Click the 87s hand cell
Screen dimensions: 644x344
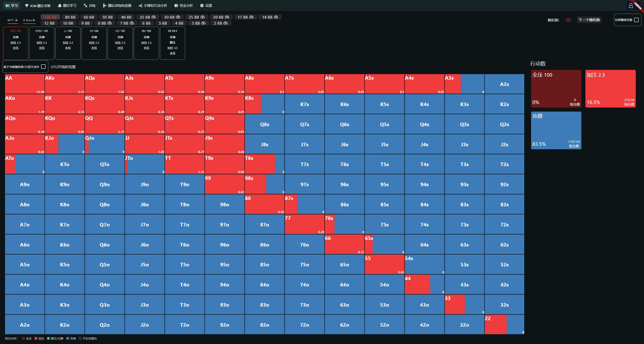tap(304, 204)
